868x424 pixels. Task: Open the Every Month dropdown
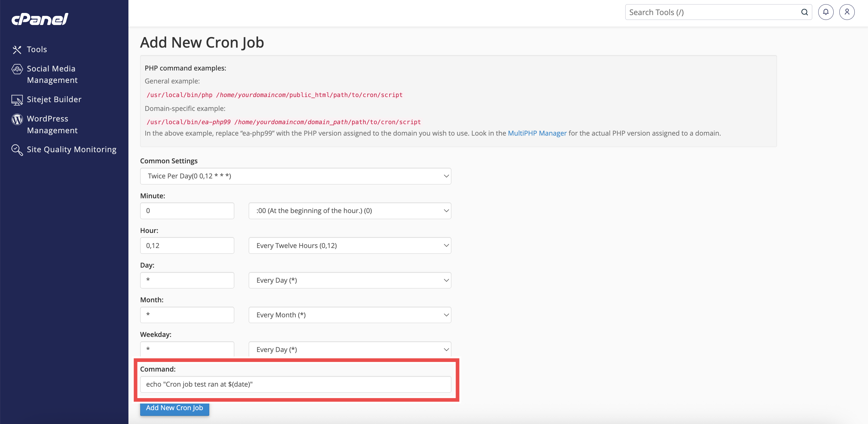pos(349,315)
